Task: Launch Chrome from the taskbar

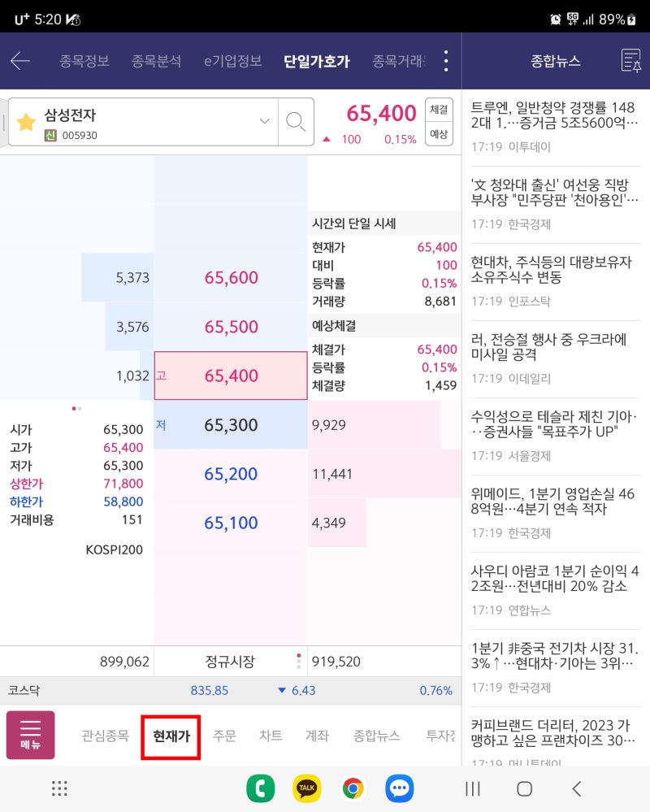Action: point(353,788)
